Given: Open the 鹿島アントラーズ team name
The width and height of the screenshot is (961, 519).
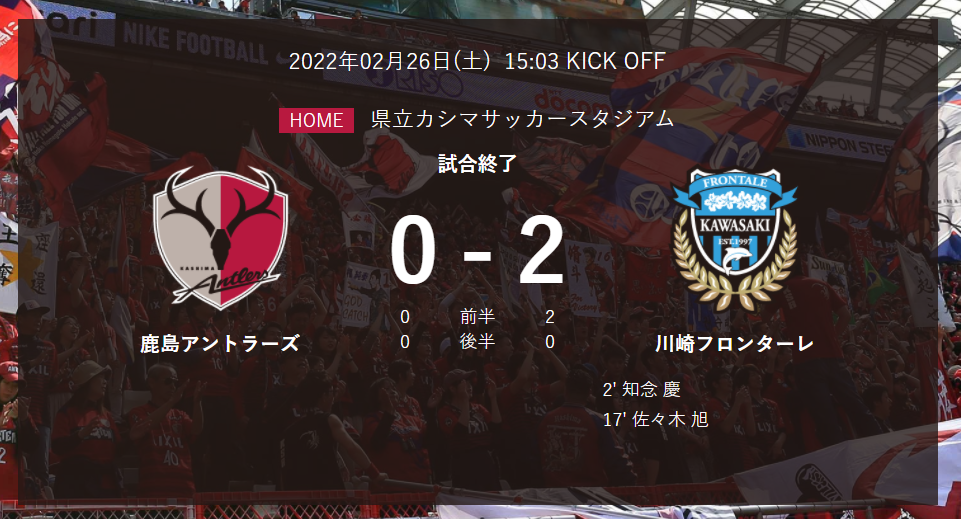Looking at the screenshot, I should (x=220, y=344).
